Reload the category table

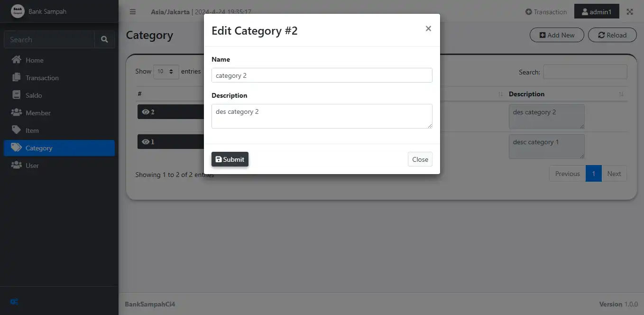(612, 35)
